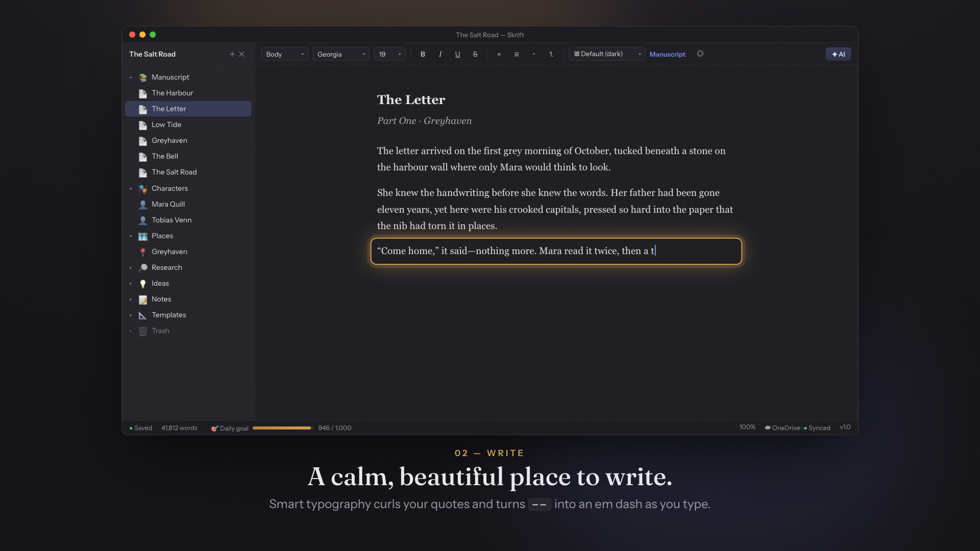The image size is (980, 551).
Task: Expand the Research folder
Action: coord(131,268)
